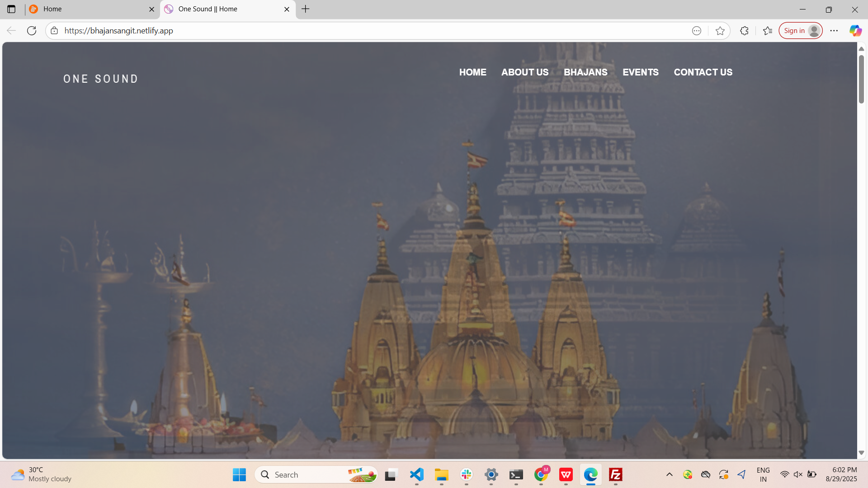The image size is (868, 488).
Task: Open FileZilla from the taskbar
Action: [616, 474]
